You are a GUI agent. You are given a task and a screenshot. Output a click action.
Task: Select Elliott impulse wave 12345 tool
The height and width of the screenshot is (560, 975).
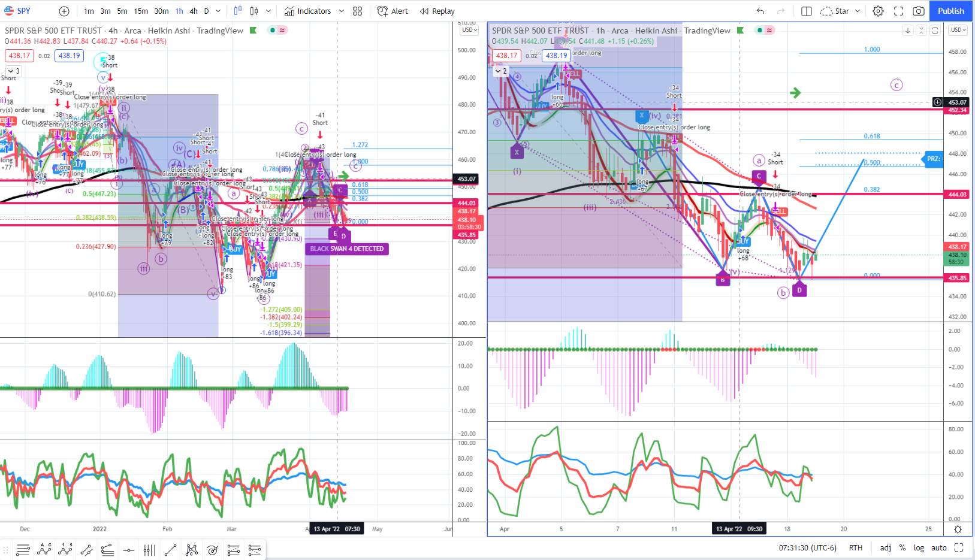click(x=65, y=549)
